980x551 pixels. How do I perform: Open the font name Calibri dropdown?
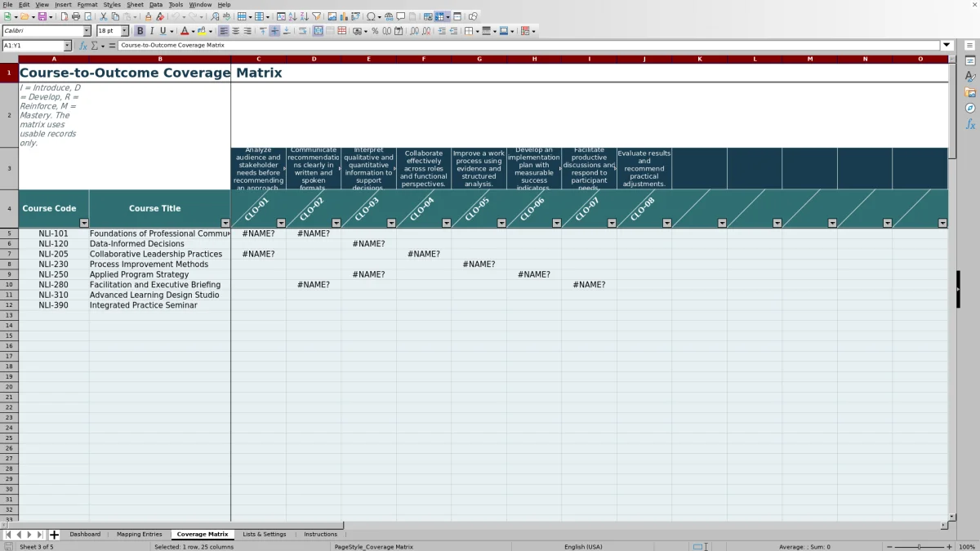pos(87,31)
